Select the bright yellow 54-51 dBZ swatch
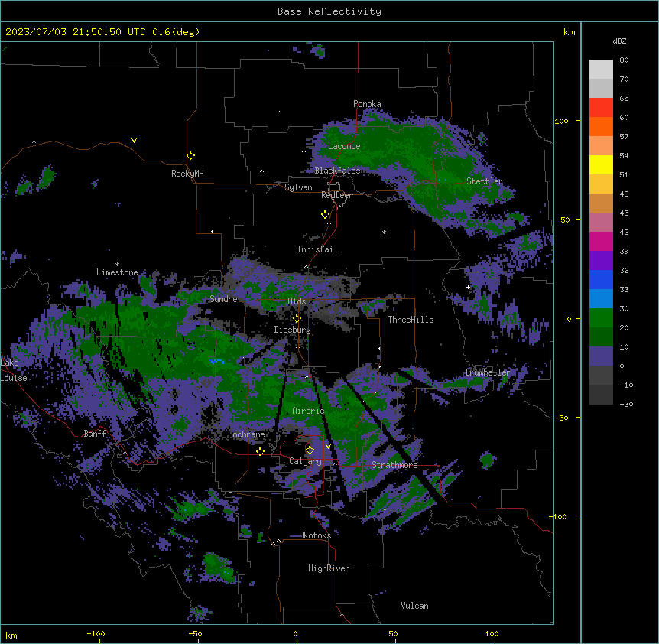The image size is (659, 644). tap(601, 164)
